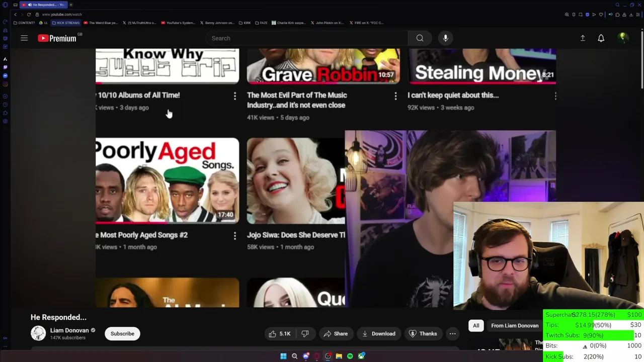Click the search magnifier button

pos(420,38)
